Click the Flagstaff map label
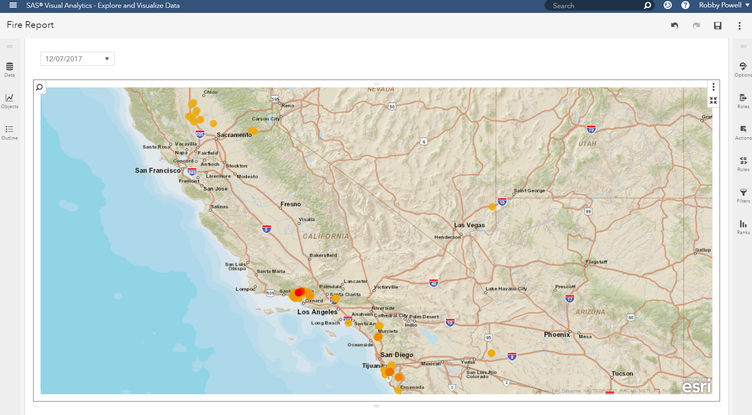This screenshot has width=752, height=415. point(597,262)
